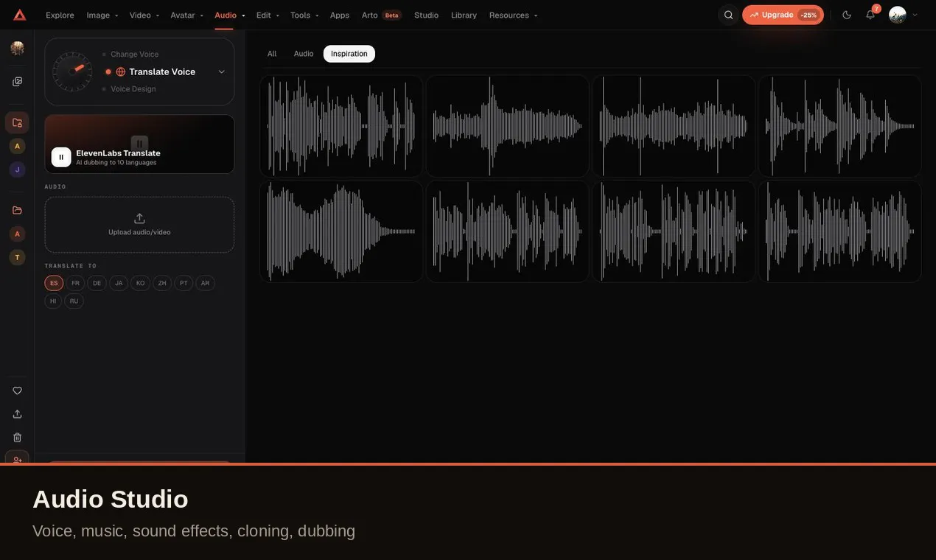Open the image gallery icon in the sidebar

tap(17, 82)
